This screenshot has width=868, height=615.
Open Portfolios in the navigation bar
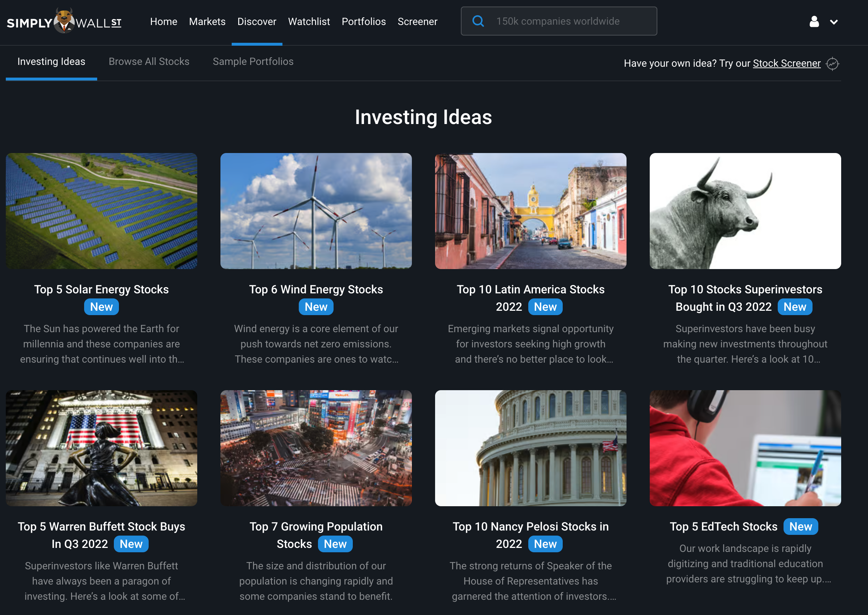coord(363,22)
